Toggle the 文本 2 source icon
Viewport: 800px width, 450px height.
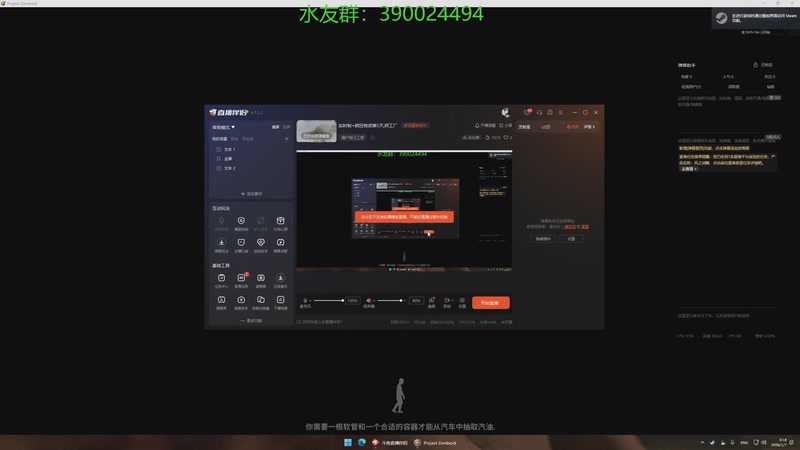(x=219, y=168)
